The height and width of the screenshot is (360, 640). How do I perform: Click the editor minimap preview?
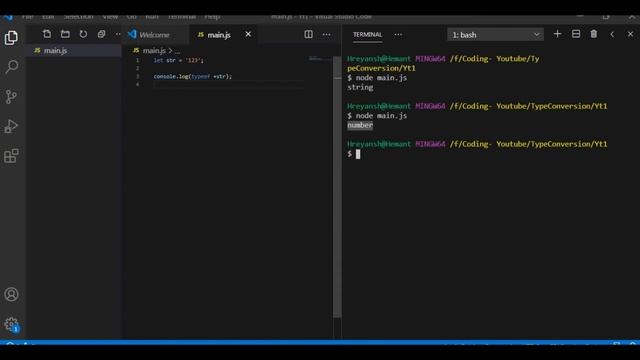[320, 59]
